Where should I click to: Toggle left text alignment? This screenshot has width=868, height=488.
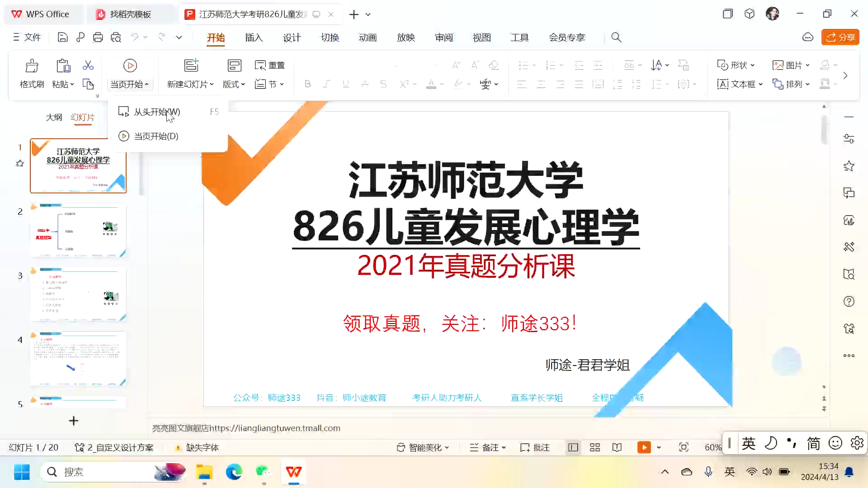tap(522, 84)
